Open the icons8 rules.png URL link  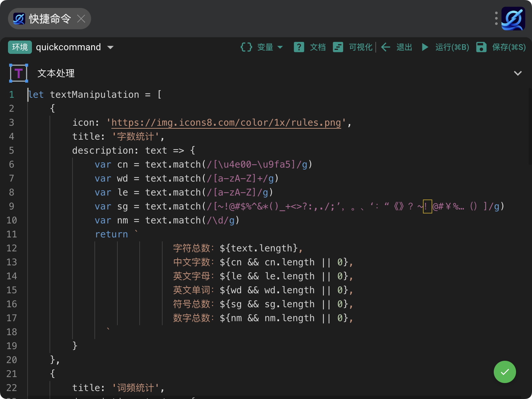pos(226,123)
